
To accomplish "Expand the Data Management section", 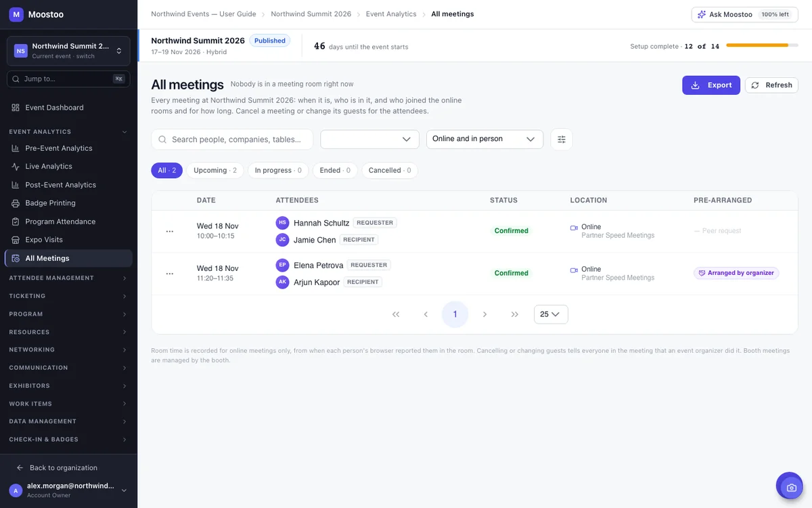I will [68, 421].
